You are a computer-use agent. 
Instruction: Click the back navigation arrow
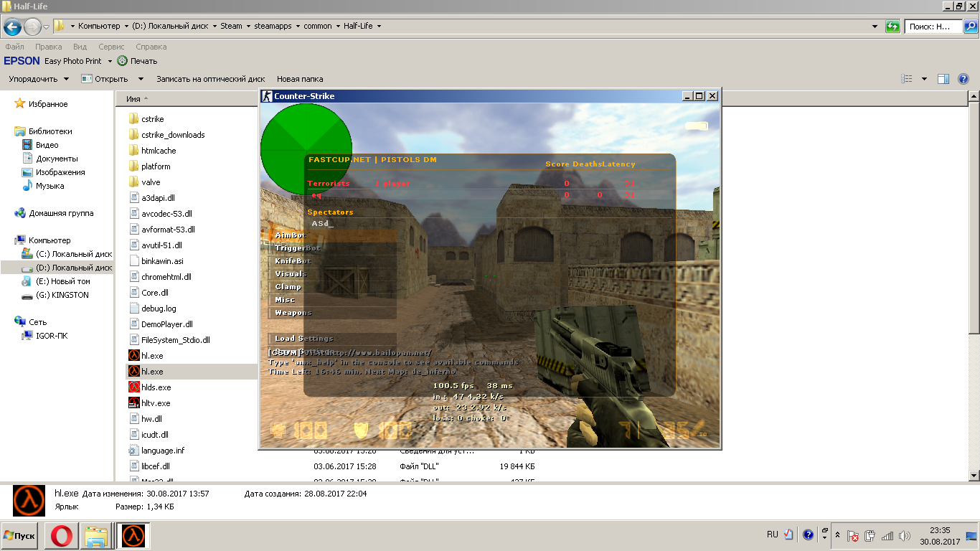[12, 27]
